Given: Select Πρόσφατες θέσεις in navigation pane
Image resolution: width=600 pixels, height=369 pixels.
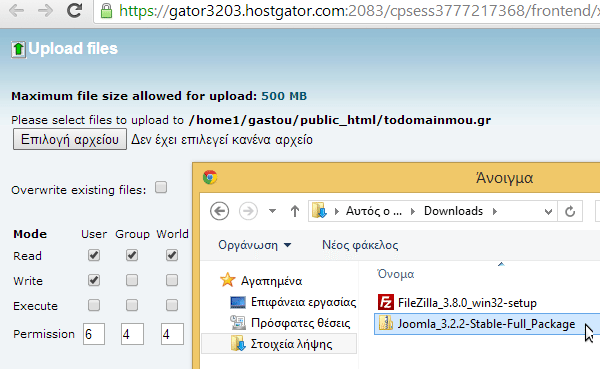Looking at the screenshot, I should point(300,323).
